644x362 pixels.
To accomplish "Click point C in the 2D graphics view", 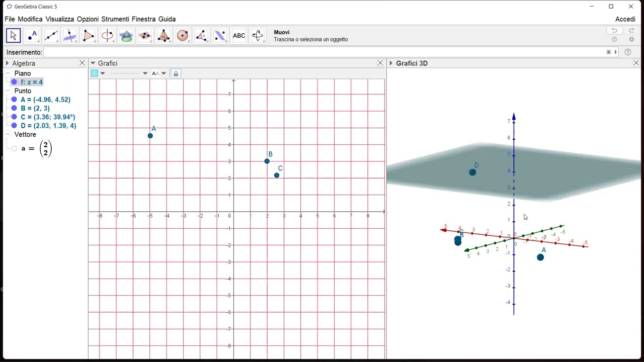I will [277, 175].
